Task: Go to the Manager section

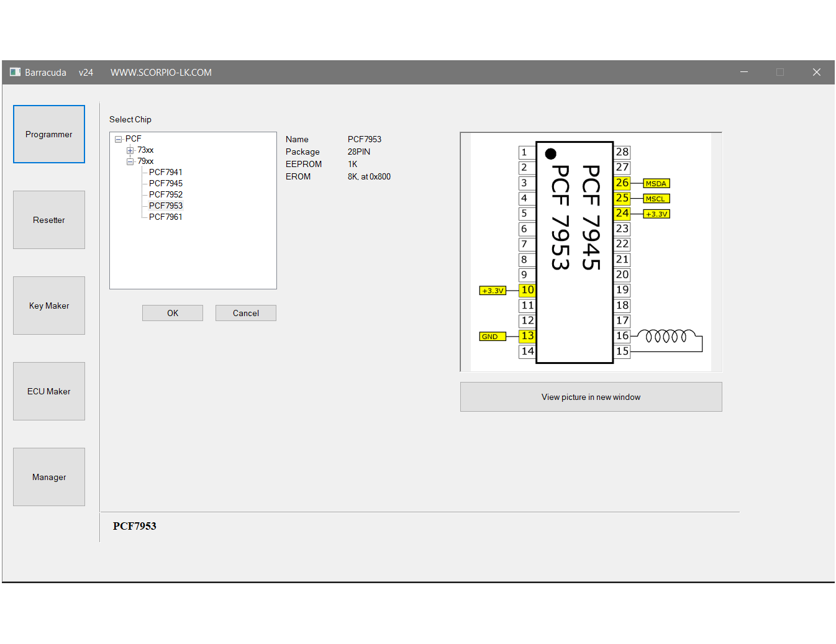Action: 49,477
